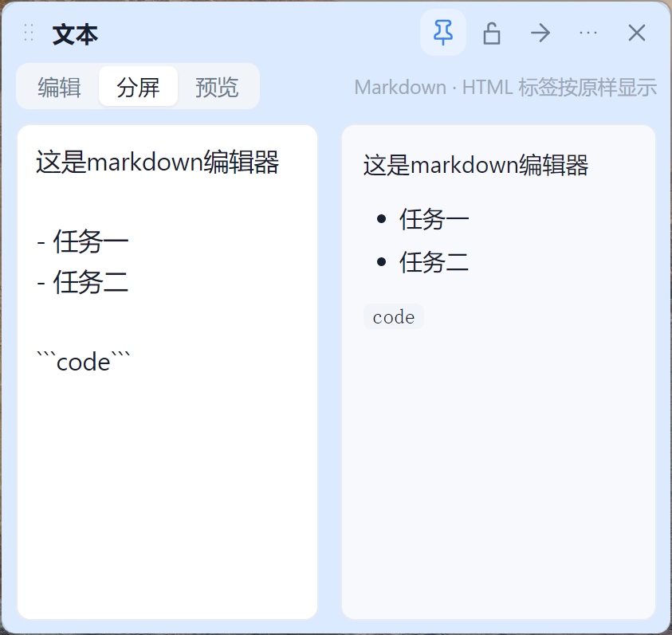Click the 文本 panel title

(x=75, y=34)
